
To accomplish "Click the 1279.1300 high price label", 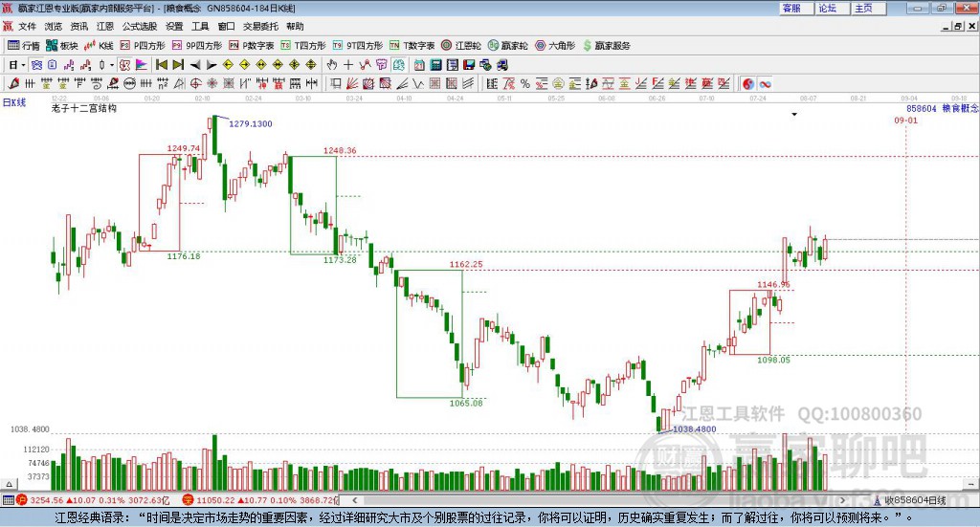I will [x=250, y=123].
